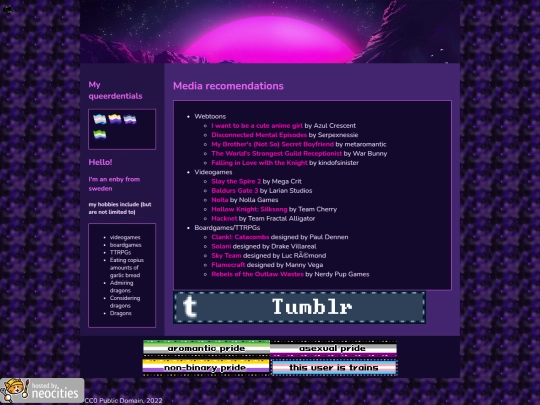Open 'I want to be a cute anime girl' link

[257, 126]
